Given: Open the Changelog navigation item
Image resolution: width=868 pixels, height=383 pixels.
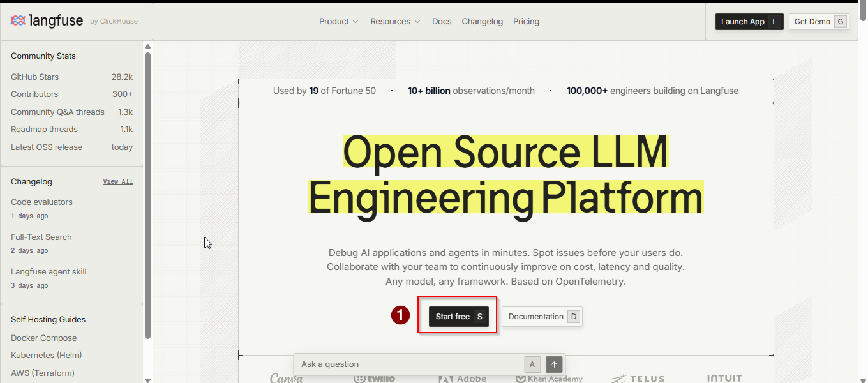Looking at the screenshot, I should pyautogui.click(x=483, y=21).
